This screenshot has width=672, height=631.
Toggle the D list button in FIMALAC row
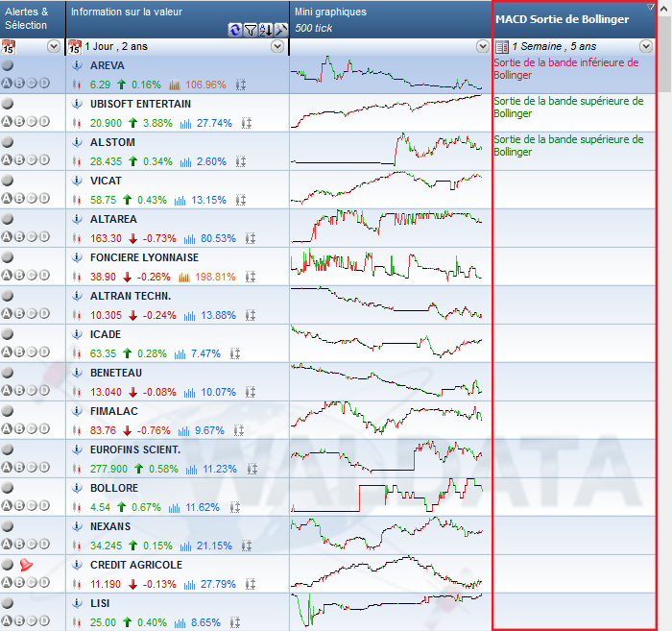(44, 428)
